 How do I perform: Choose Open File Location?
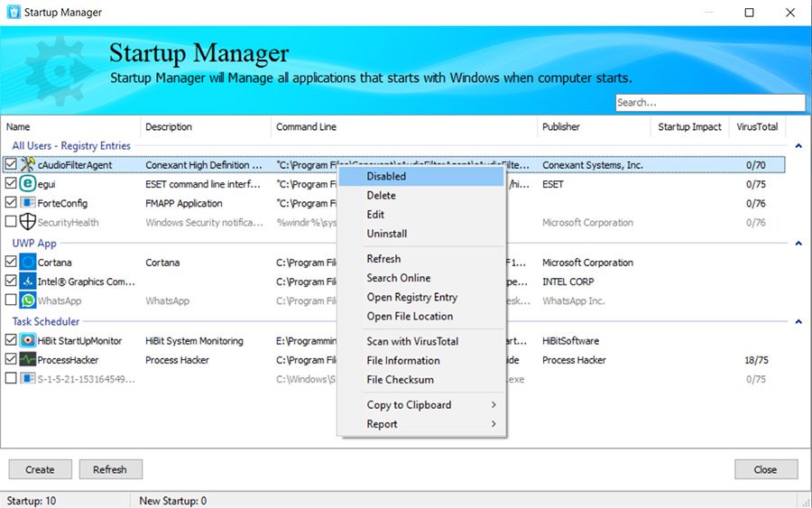[421, 316]
